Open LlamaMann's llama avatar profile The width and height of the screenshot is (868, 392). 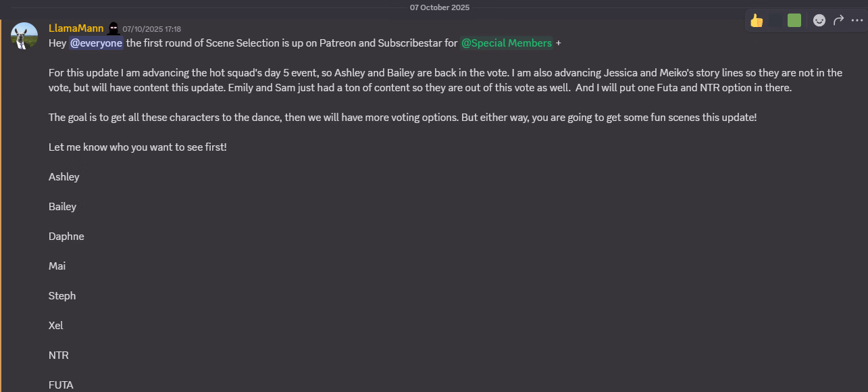click(24, 36)
